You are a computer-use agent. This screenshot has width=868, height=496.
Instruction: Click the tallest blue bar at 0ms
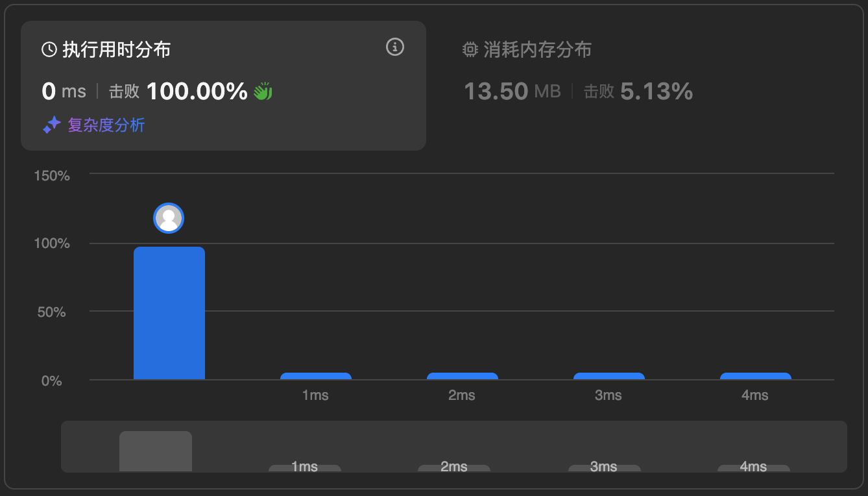(169, 313)
